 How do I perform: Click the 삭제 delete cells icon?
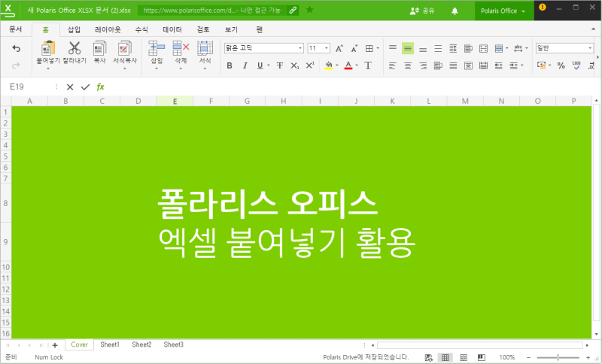(181, 48)
